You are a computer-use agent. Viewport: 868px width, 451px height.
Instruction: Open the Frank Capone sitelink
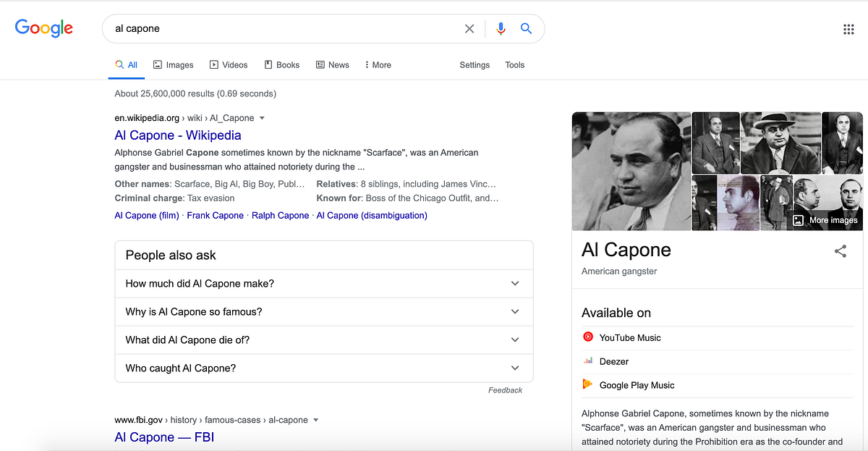point(216,216)
